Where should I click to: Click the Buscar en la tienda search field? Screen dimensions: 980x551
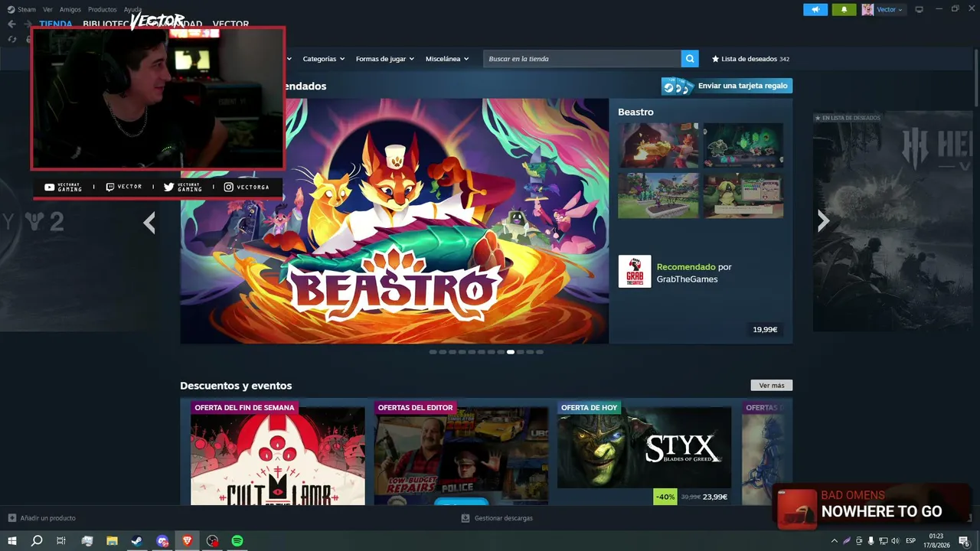[x=582, y=59]
